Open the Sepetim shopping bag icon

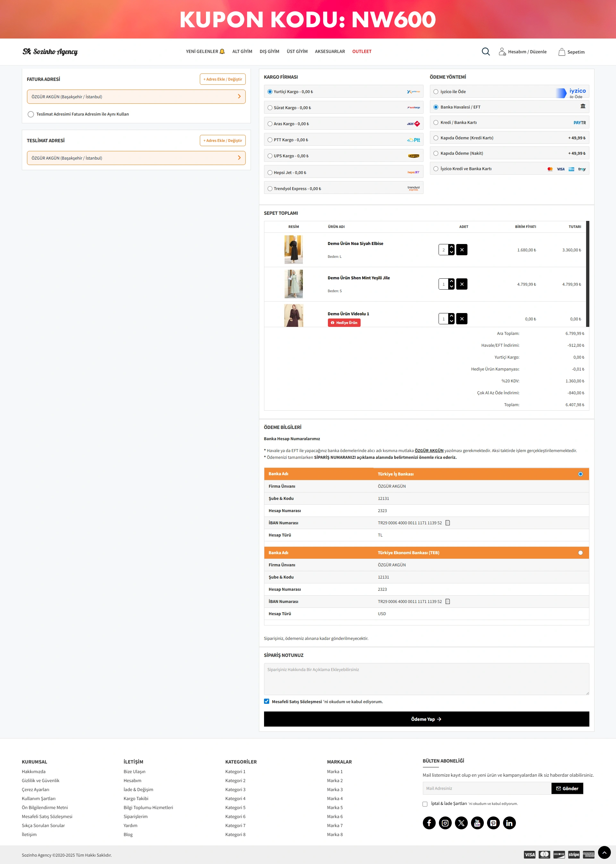(561, 52)
